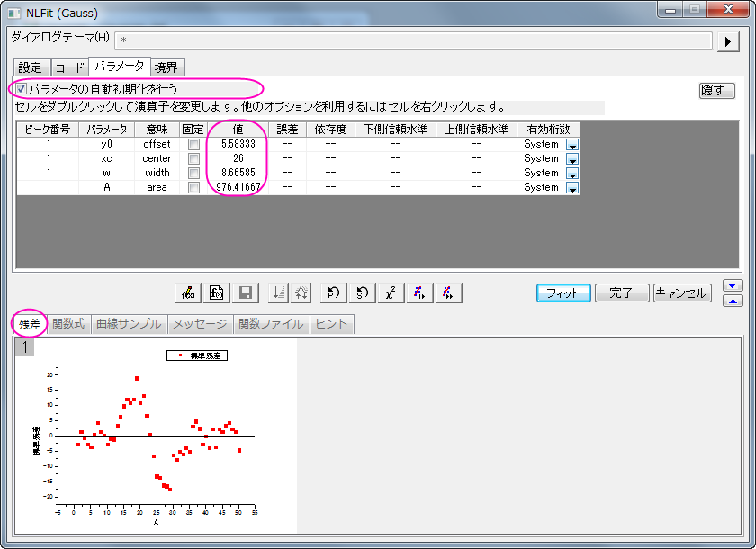Image resolution: width=756 pixels, height=549 pixels.
Task: Click the 依存度 column header
Action: point(331,130)
